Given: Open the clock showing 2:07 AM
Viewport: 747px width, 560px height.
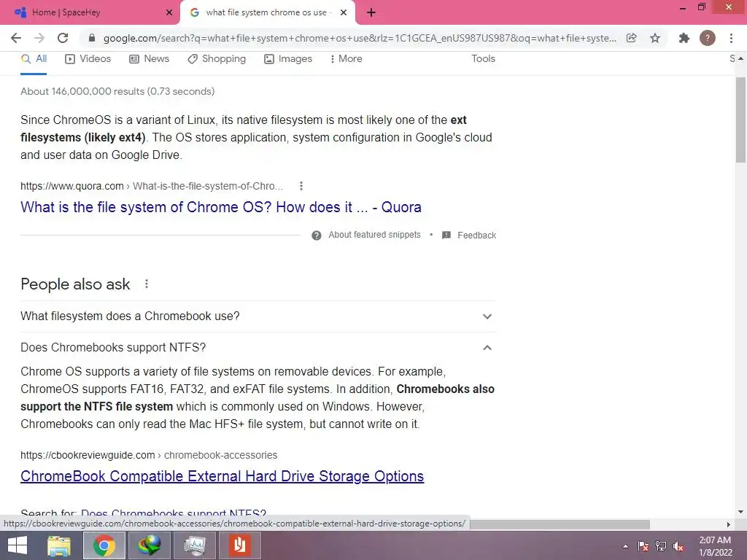Looking at the screenshot, I should click(x=715, y=546).
